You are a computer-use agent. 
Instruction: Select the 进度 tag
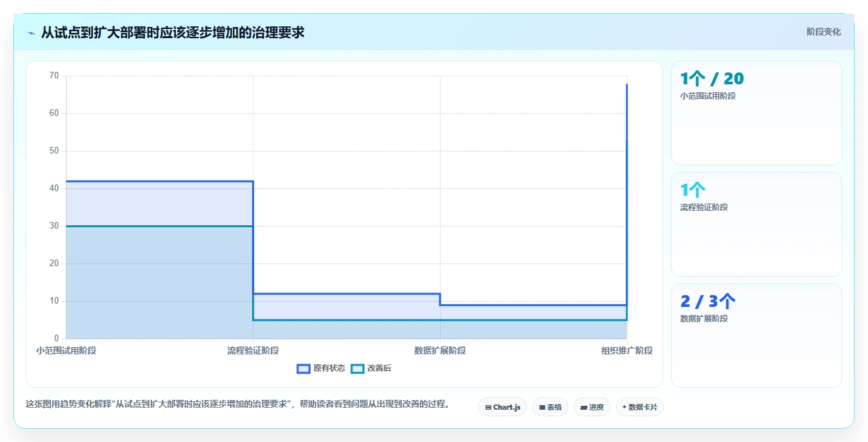pos(592,407)
